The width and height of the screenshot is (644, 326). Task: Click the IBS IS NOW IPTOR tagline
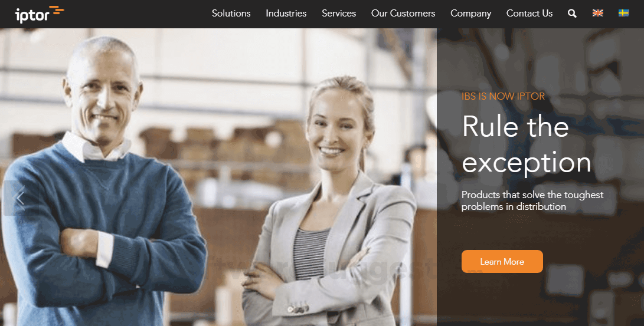tap(503, 96)
